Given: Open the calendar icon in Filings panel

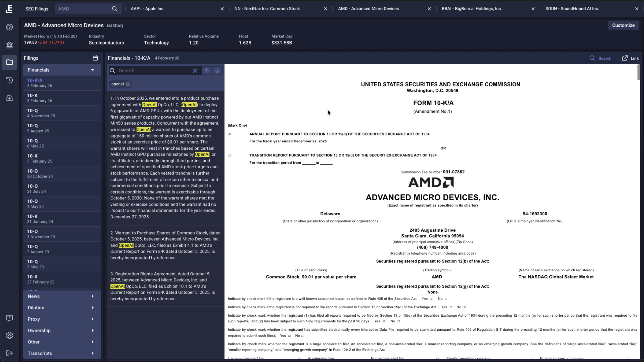Looking at the screenshot, I should pyautogui.click(x=95, y=58).
